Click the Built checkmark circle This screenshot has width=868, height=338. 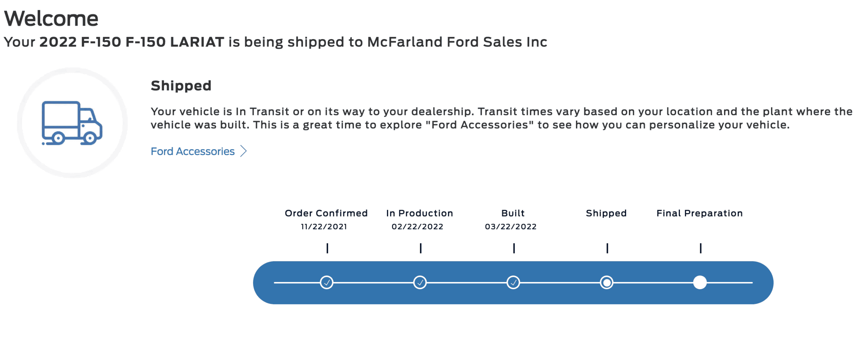pyautogui.click(x=513, y=282)
